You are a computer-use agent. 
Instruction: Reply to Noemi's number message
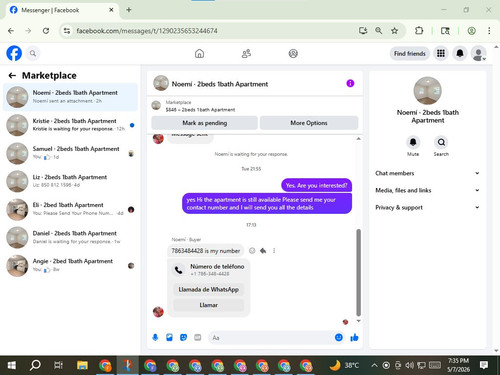click(263, 251)
